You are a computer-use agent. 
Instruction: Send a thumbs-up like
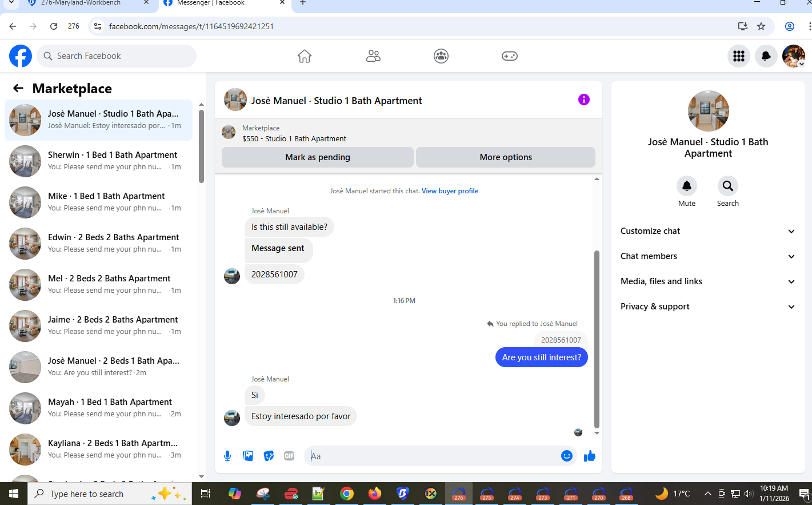click(590, 456)
